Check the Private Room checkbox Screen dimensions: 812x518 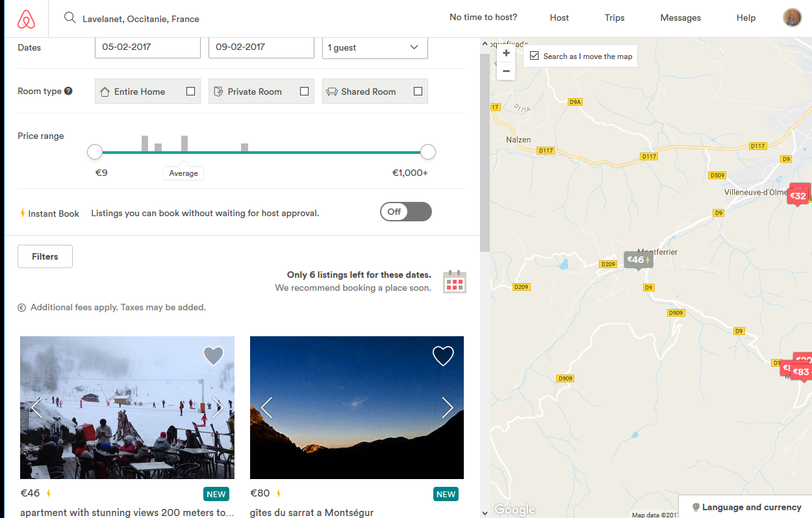pyautogui.click(x=304, y=92)
